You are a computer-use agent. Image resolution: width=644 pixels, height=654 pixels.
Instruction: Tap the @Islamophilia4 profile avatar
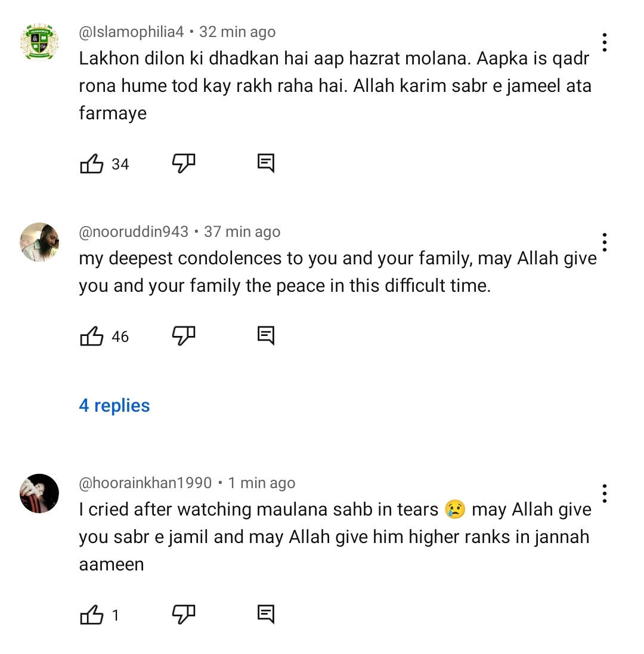click(39, 42)
